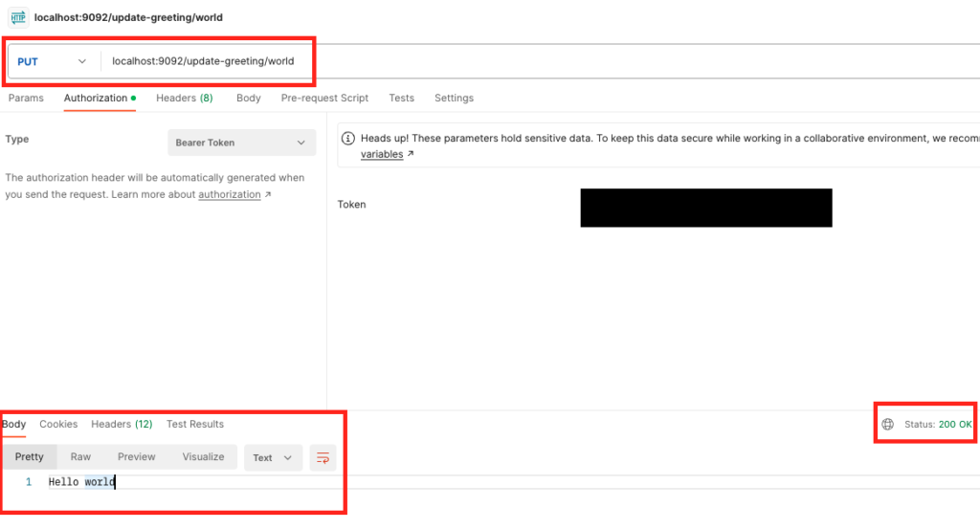Open the variables link in the banner

(x=382, y=154)
